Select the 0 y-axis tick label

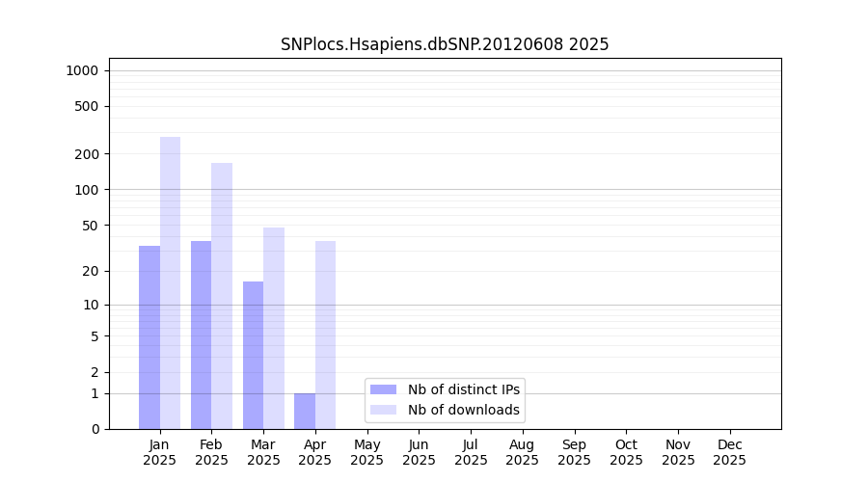pyautogui.click(x=95, y=429)
